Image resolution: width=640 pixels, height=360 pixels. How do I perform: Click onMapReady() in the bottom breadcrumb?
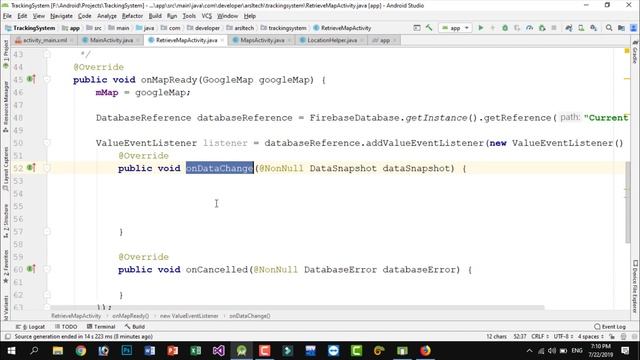131,316
